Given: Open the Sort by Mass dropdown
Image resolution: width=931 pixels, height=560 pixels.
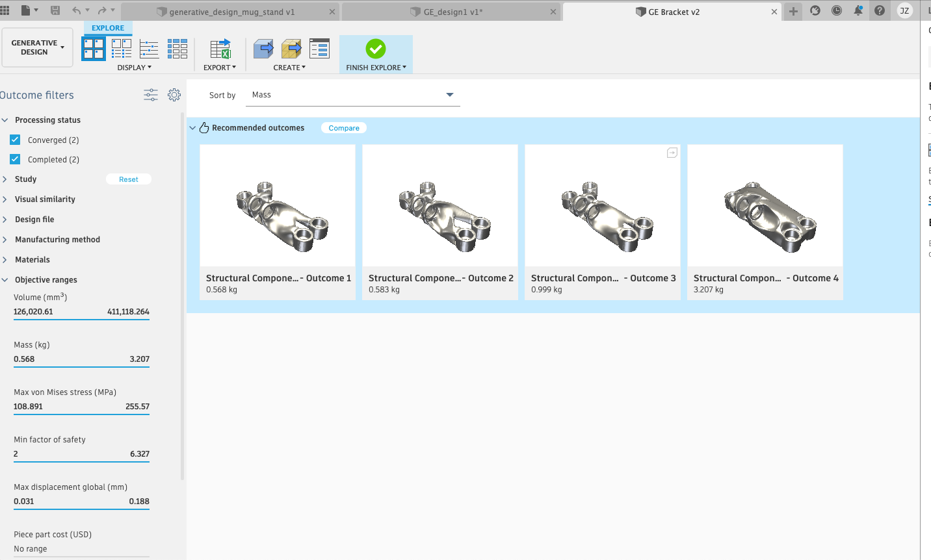Looking at the screenshot, I should (353, 95).
